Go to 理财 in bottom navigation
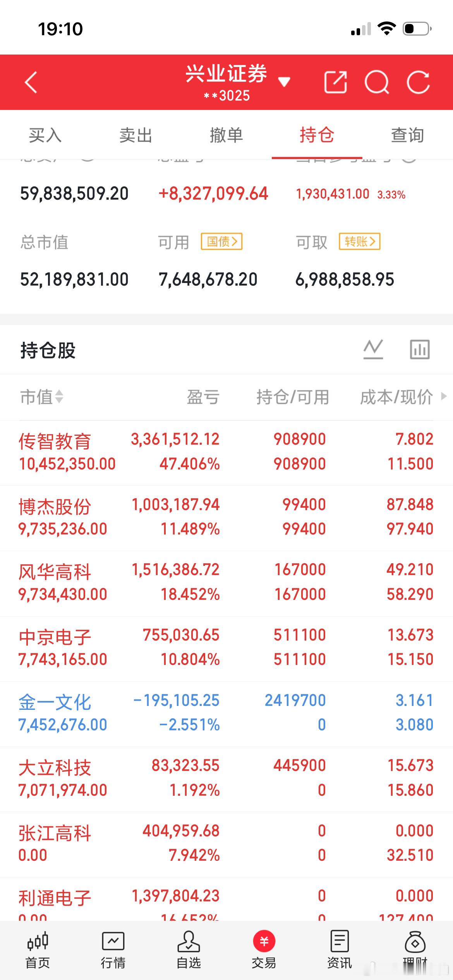This screenshot has width=453, height=980. coord(415,950)
